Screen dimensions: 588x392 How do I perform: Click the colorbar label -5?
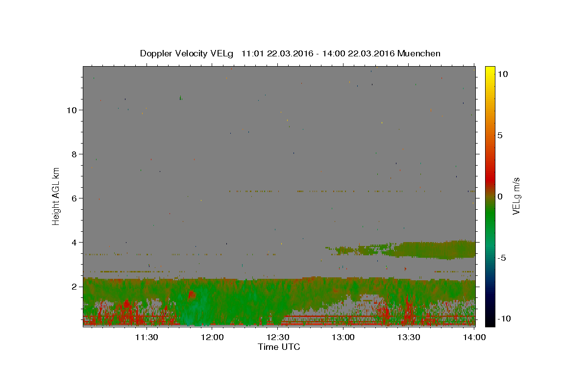[x=502, y=258]
